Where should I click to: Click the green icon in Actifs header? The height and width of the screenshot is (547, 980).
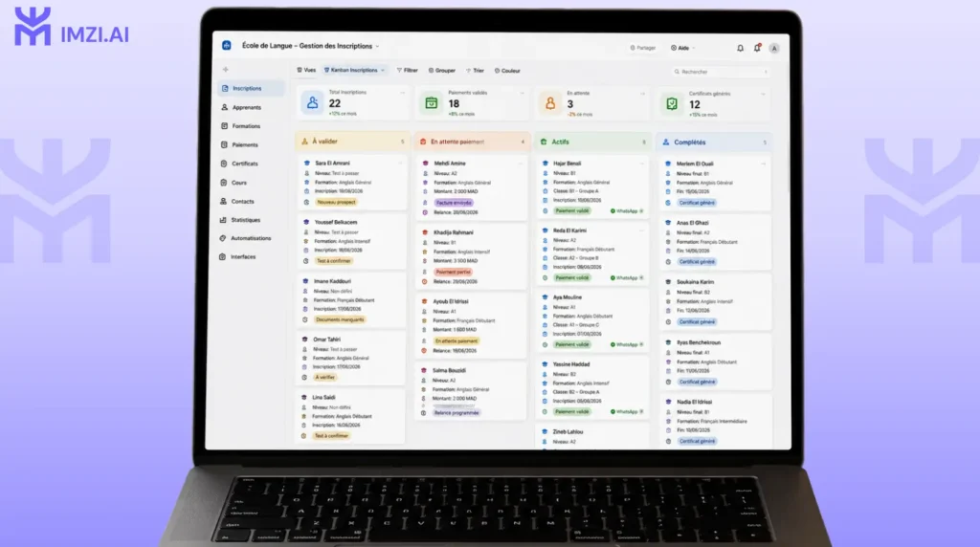[x=544, y=142]
